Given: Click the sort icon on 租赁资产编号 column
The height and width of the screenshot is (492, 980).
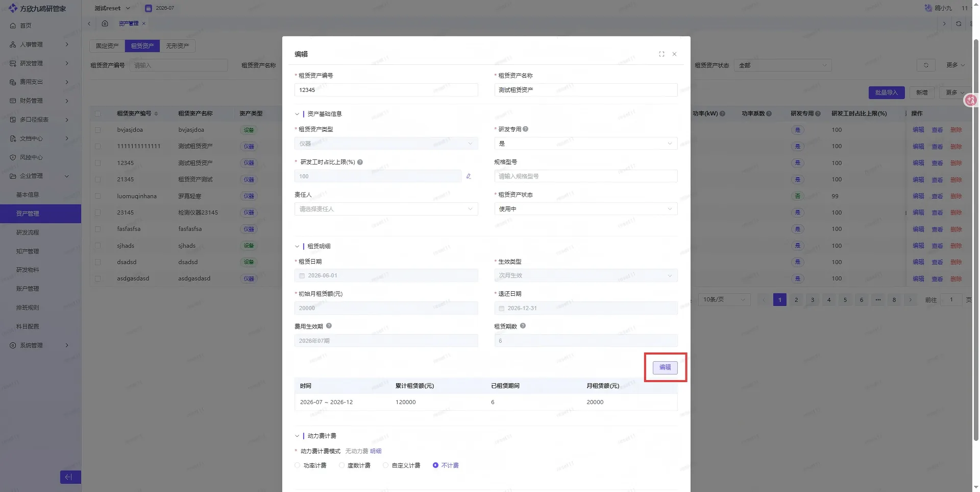Looking at the screenshot, I should click(156, 113).
